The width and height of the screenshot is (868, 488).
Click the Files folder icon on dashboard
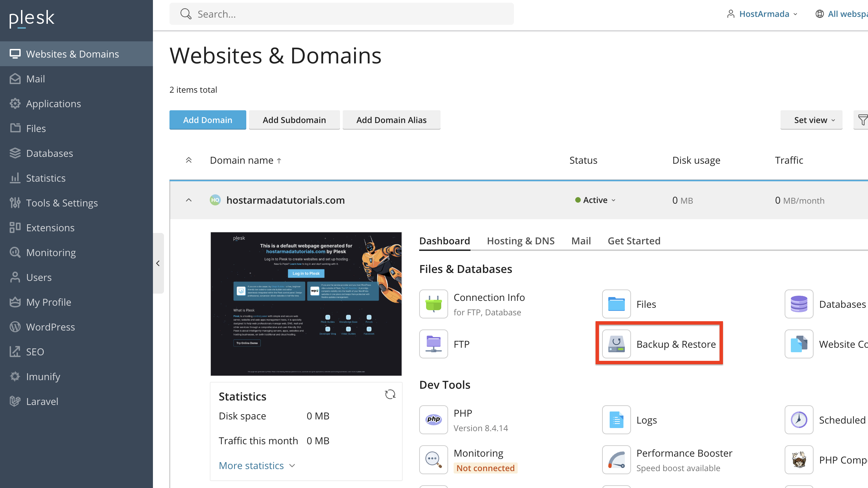tap(617, 304)
